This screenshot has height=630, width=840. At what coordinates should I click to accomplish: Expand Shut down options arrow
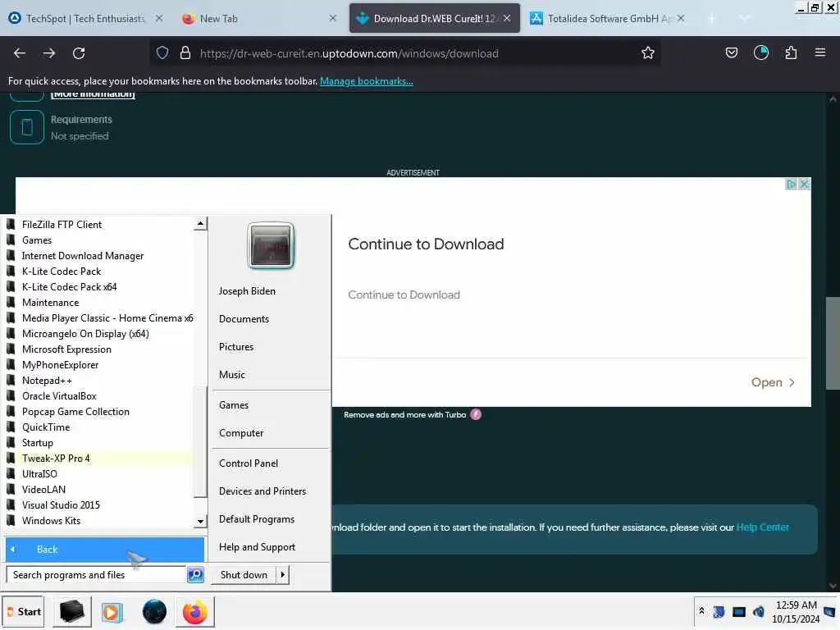coord(282,575)
